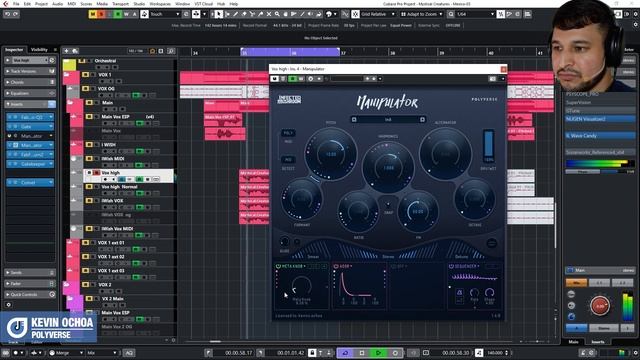
Task: Select the Zoom magnifier tool
Action: (277, 14)
